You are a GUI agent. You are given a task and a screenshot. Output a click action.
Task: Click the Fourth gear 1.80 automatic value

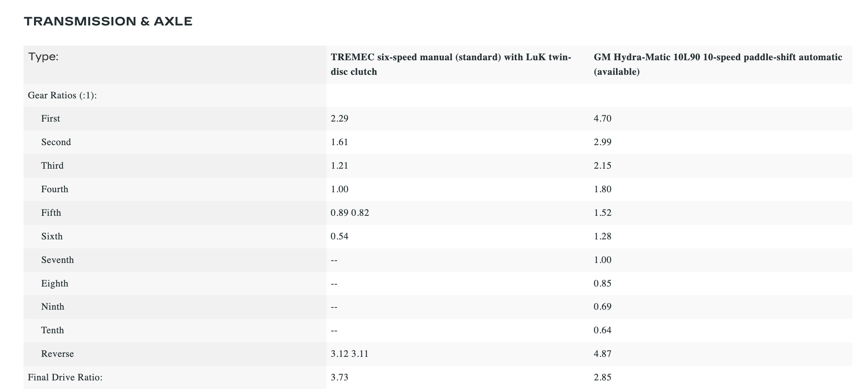[602, 189]
